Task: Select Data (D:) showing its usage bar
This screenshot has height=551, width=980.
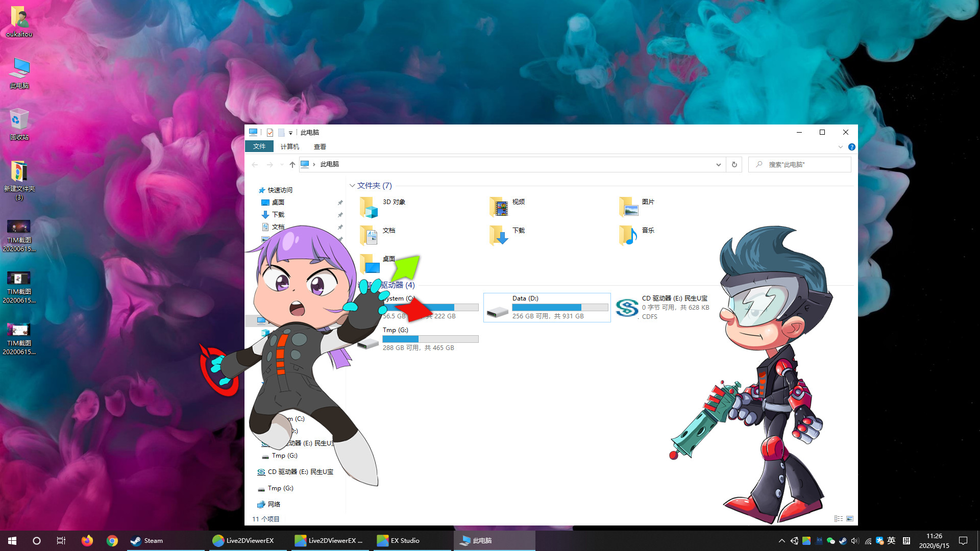Action: (x=546, y=307)
